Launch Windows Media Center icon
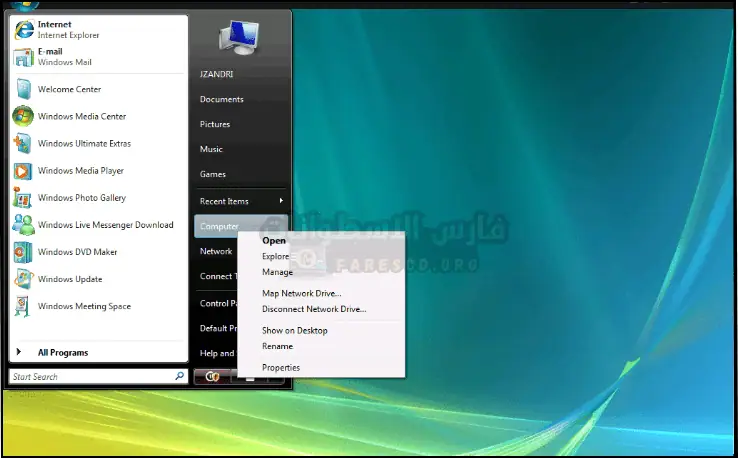Viewport: 738px width, 458px height. [22, 116]
